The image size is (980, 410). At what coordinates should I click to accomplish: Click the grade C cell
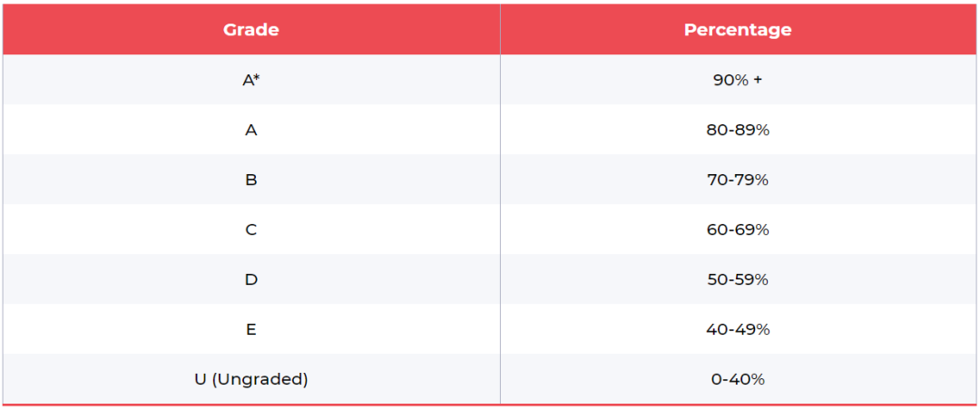(x=250, y=229)
